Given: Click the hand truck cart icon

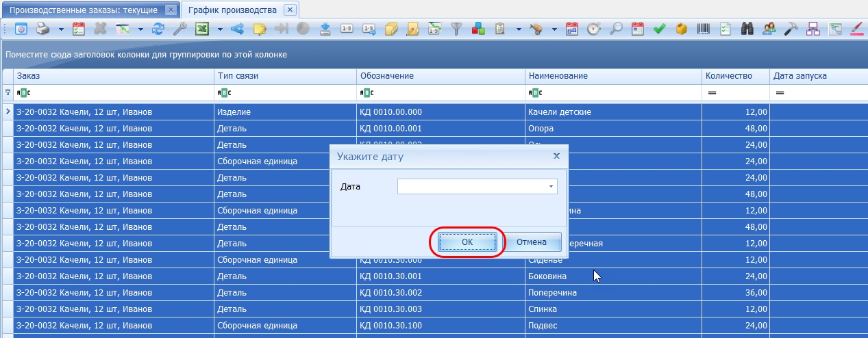Looking at the screenshot, I should 536,29.
